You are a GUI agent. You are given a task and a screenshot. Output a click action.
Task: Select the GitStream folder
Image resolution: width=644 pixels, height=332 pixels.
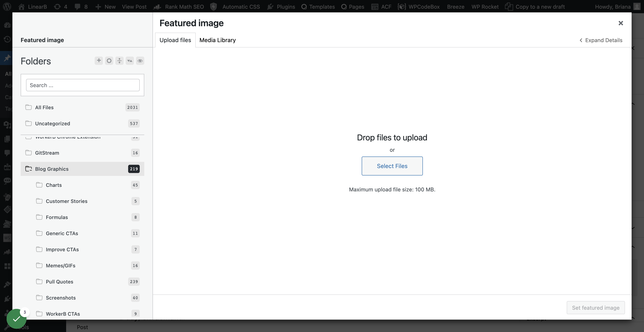tap(82, 153)
